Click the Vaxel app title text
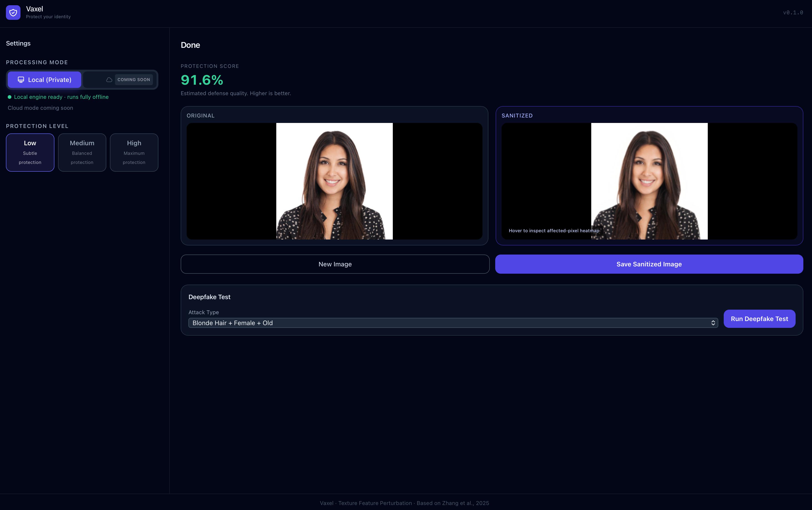 (34, 9)
